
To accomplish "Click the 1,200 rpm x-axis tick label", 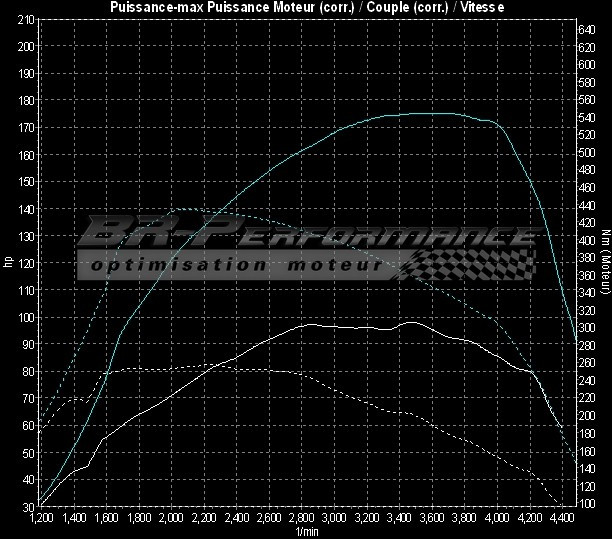I will pyautogui.click(x=40, y=519).
